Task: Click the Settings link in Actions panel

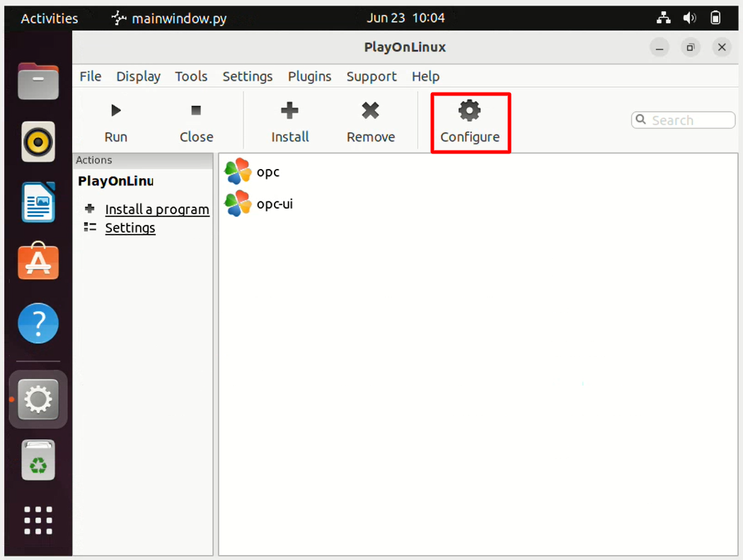Action: [x=130, y=228]
